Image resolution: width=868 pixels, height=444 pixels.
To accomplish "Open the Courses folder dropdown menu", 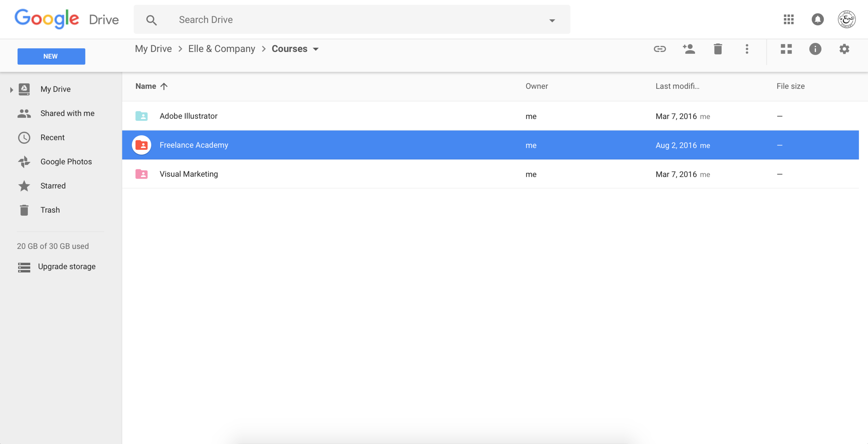I will click(316, 49).
